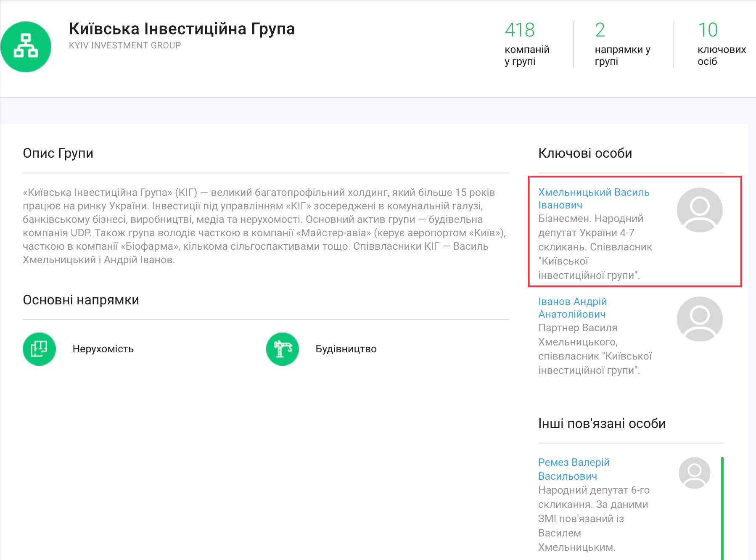The image size is (756, 560).
Task: Select the Будівництво direction label
Action: tap(346, 349)
